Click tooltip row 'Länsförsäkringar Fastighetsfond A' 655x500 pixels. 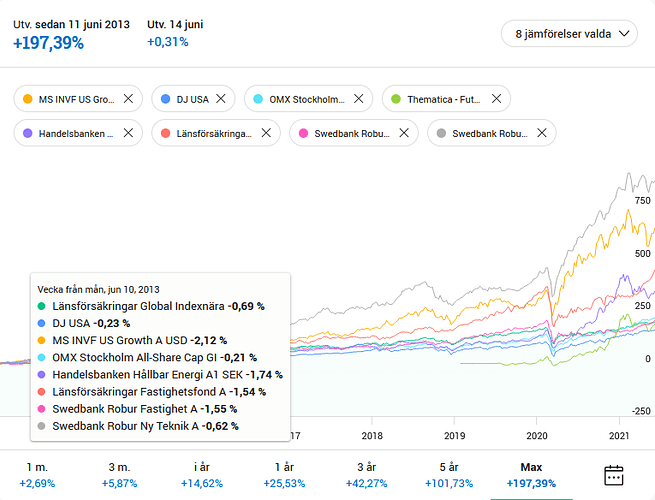[152, 392]
